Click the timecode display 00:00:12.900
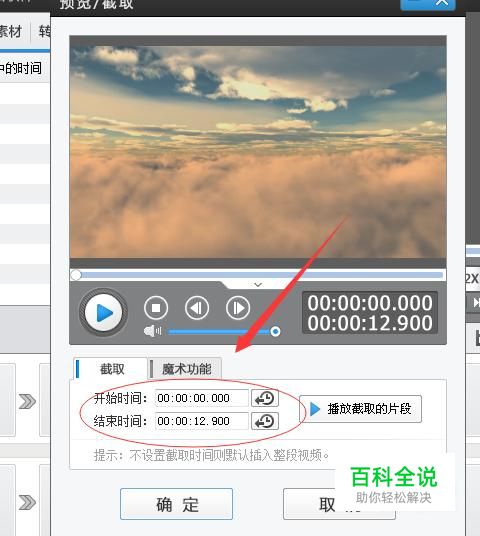 370,323
